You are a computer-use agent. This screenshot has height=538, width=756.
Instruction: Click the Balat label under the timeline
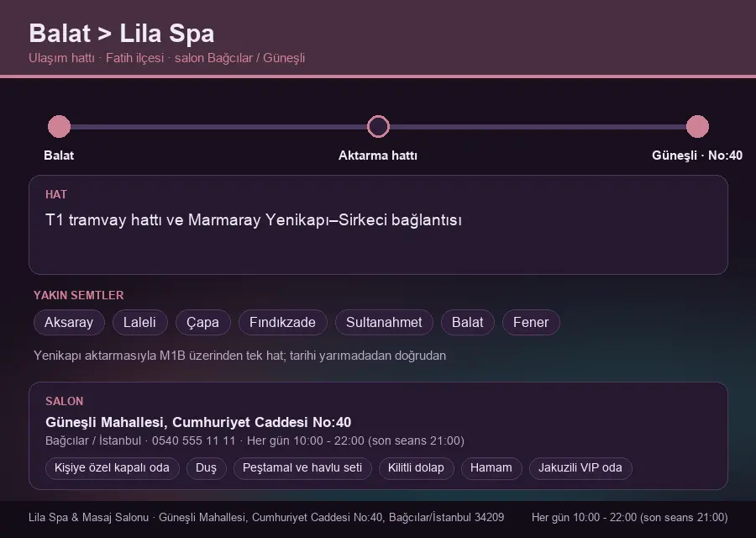coord(59,156)
